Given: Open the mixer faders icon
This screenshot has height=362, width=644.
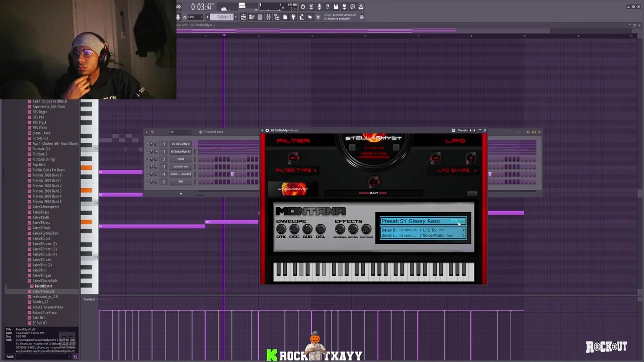Looking at the screenshot, I should coord(268,17).
